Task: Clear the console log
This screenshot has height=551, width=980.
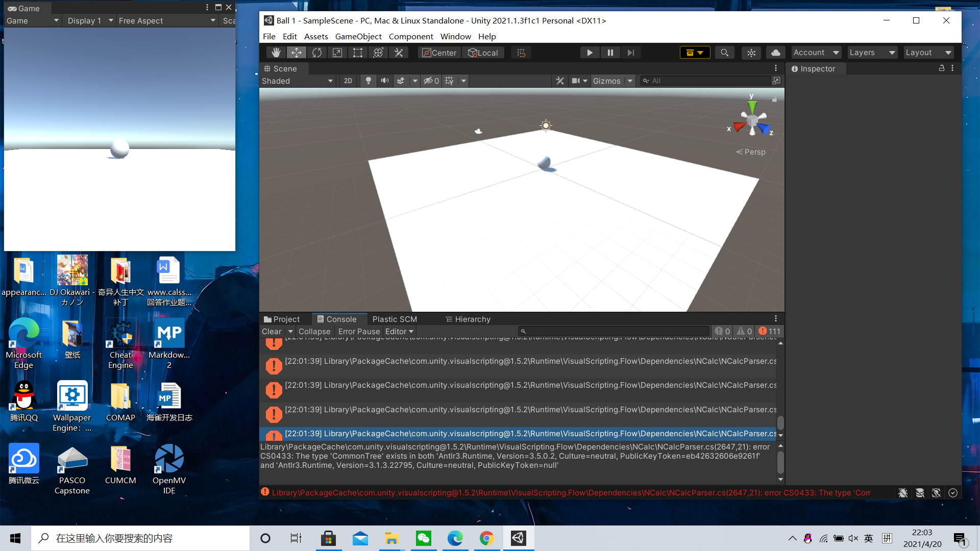Action: pos(272,331)
